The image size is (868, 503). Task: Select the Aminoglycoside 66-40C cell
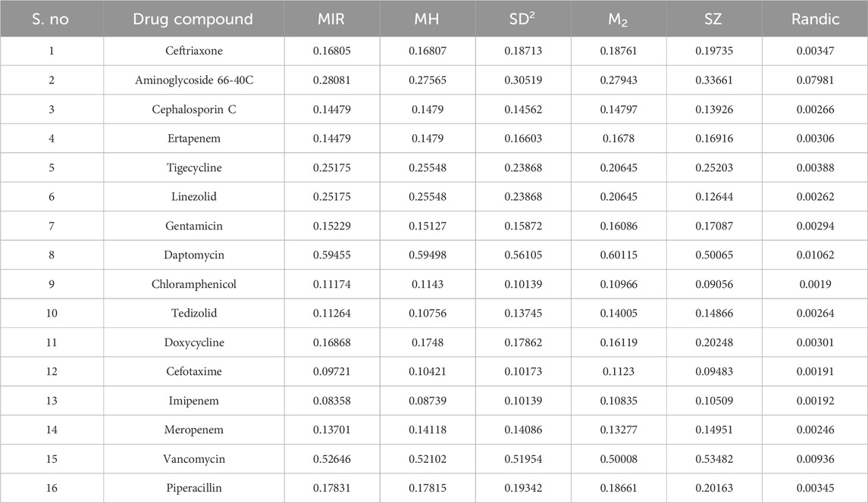click(x=193, y=80)
